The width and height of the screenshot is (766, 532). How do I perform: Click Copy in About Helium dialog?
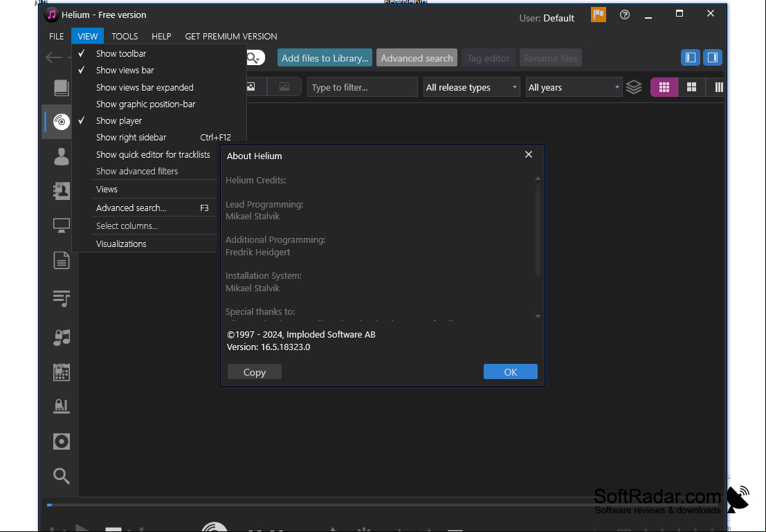255,372
